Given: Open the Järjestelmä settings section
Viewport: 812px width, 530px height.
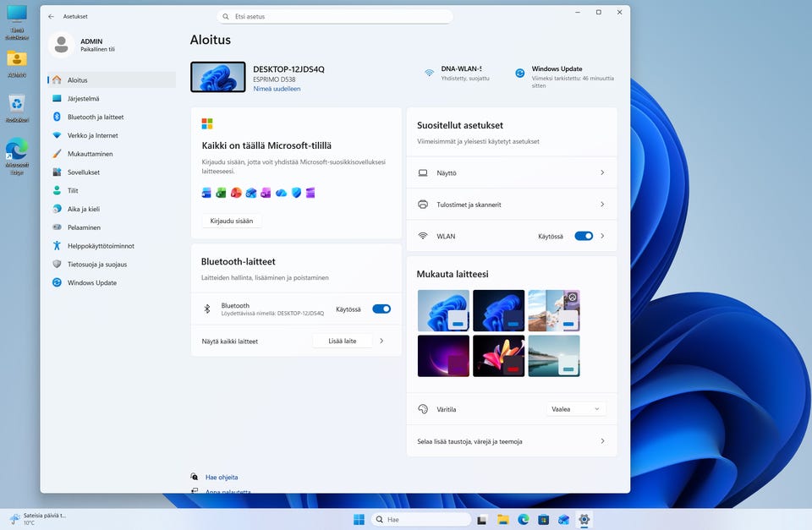Looking at the screenshot, I should click(x=83, y=98).
